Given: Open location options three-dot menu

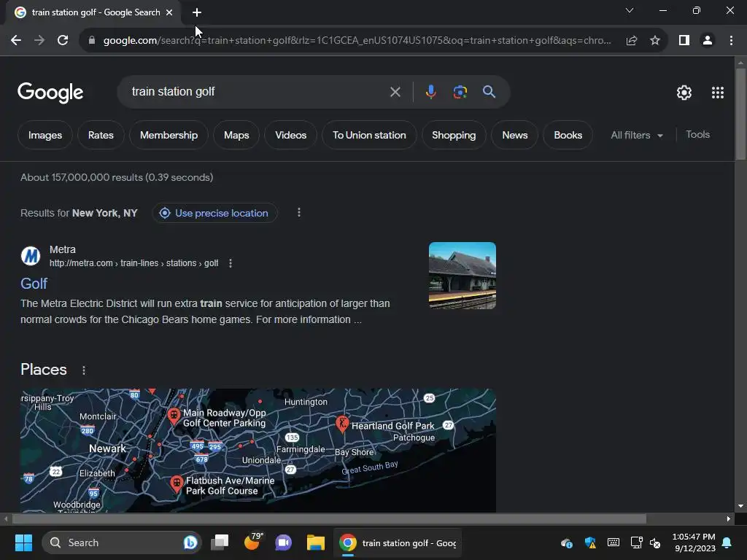Looking at the screenshot, I should [298, 212].
